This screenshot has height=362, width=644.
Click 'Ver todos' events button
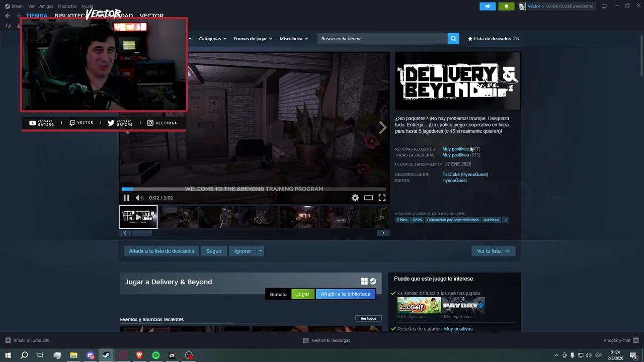point(368,319)
